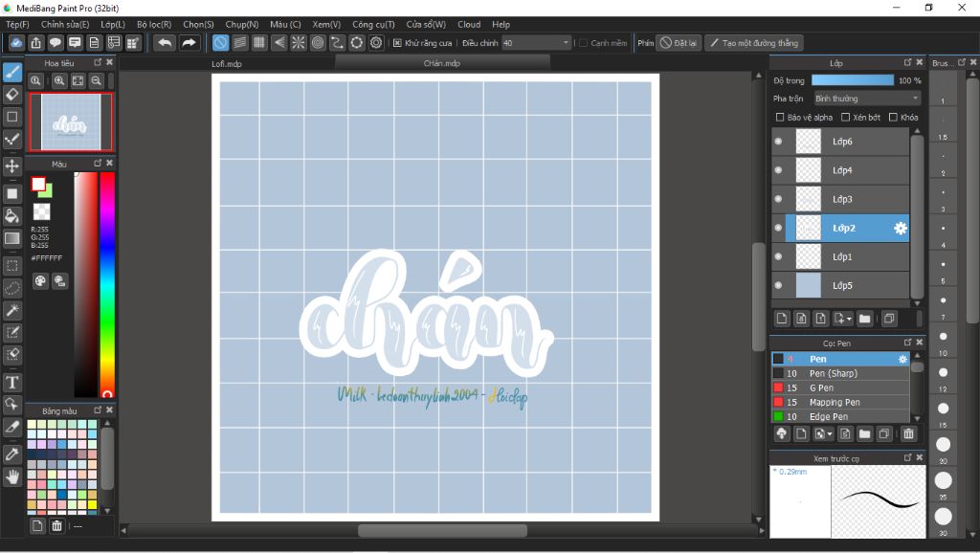Hide layer Lớp4
The height and width of the screenshot is (553, 980).
778,170
